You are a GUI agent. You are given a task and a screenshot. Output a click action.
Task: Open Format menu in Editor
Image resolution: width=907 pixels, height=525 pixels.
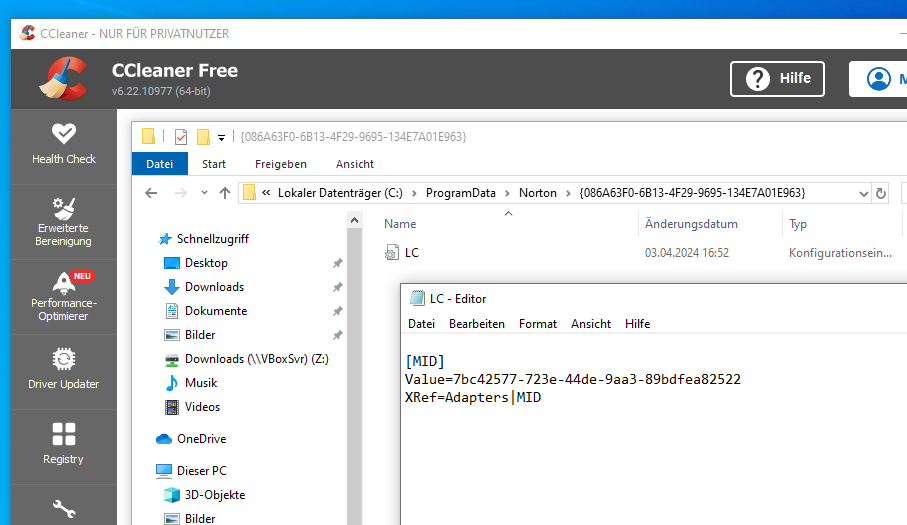point(537,324)
